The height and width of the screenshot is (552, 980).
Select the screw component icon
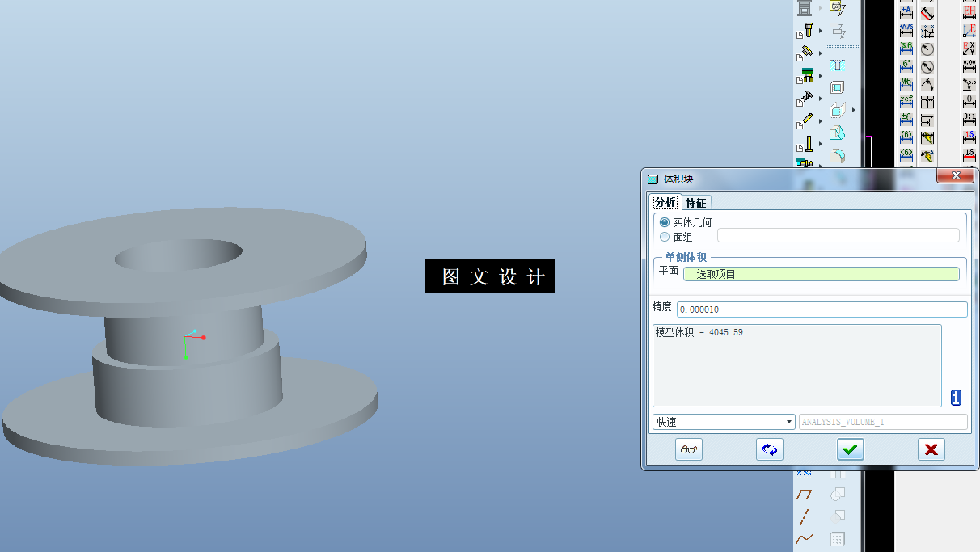[805, 98]
